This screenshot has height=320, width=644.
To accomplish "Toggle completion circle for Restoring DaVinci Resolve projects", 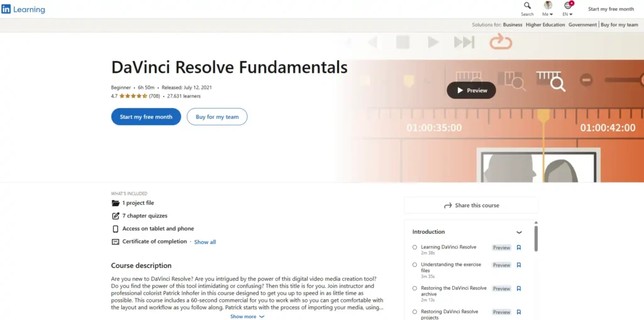I will tap(414, 312).
